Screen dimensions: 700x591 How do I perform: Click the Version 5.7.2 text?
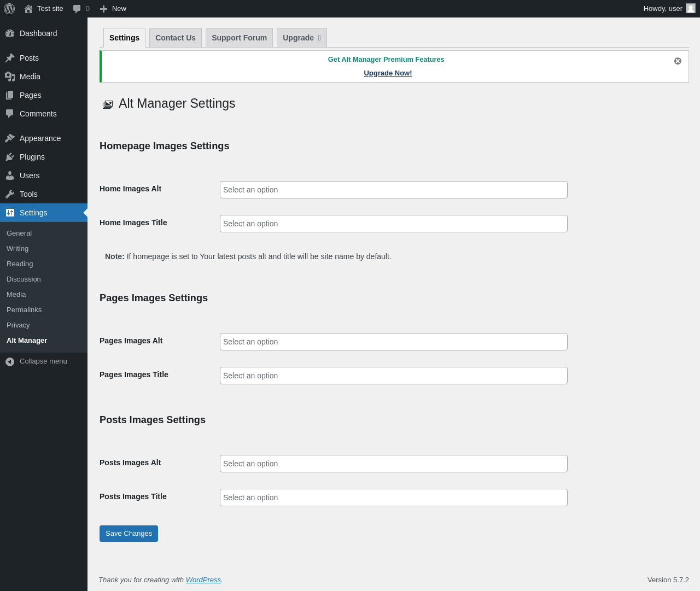(x=668, y=580)
